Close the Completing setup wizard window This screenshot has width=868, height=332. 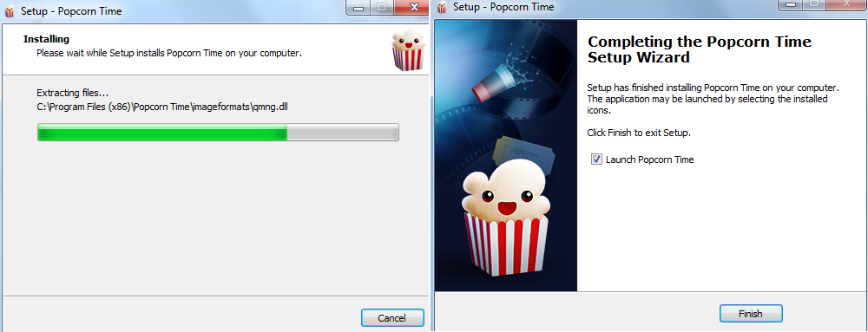click(846, 4)
